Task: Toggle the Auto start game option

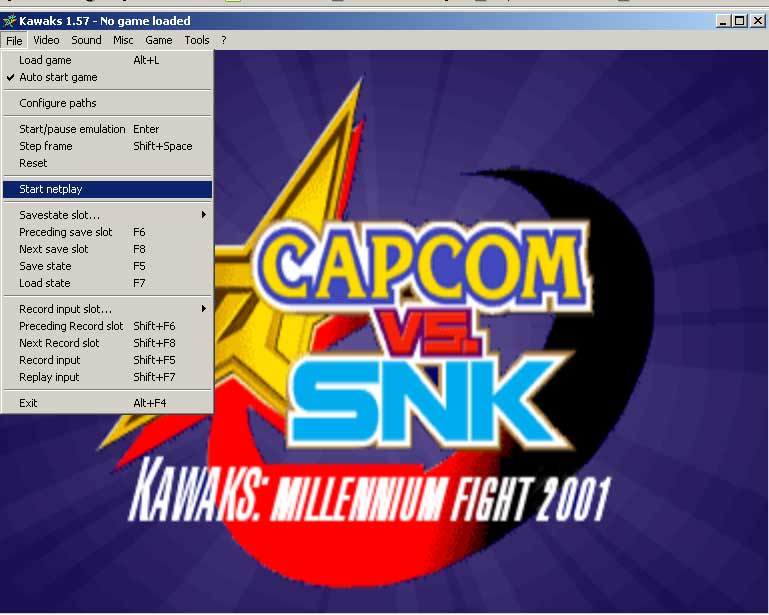Action: tap(58, 77)
